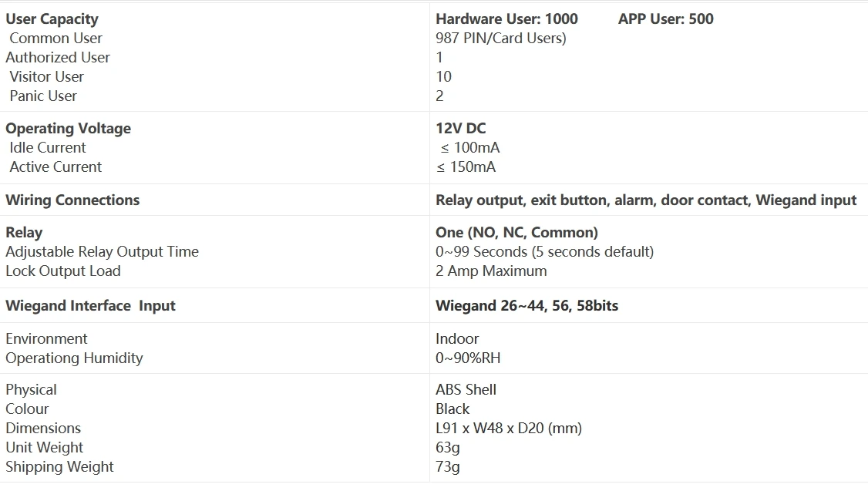Select the "Operating Voltage" heading
The width and height of the screenshot is (868, 491).
tap(68, 128)
